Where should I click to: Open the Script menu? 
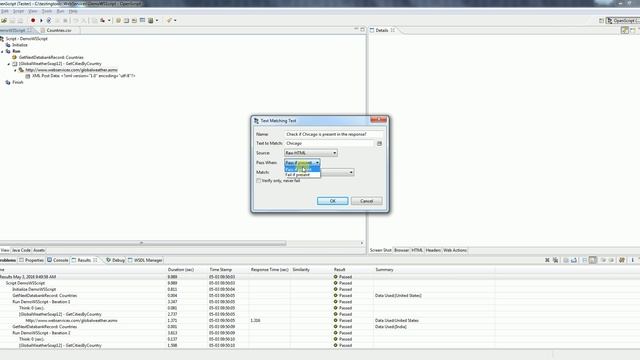coord(18,11)
